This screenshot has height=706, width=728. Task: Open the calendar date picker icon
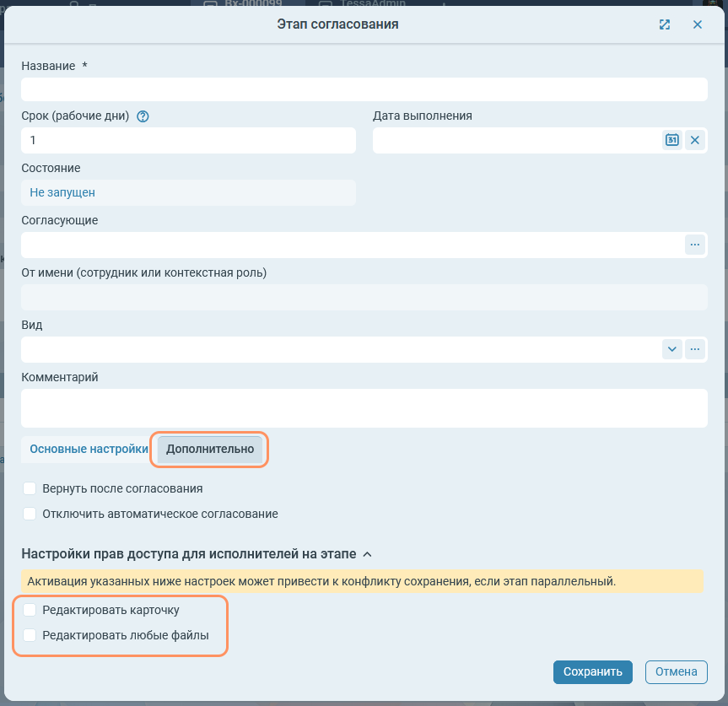click(671, 140)
